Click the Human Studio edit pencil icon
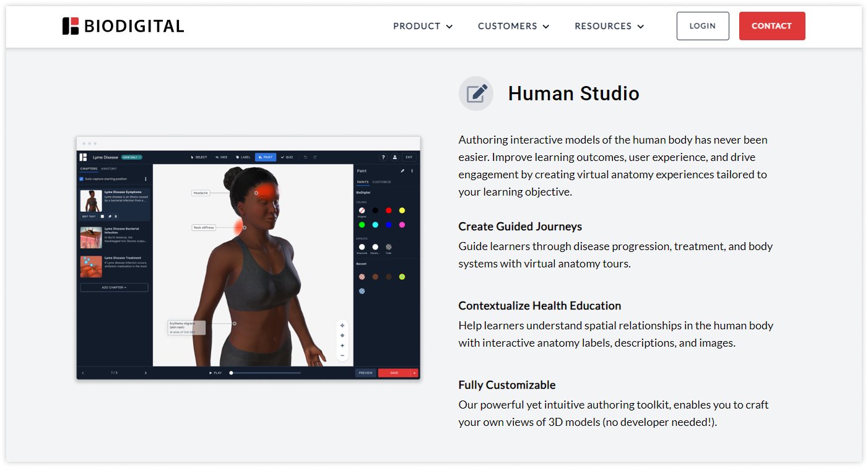The width and height of the screenshot is (868, 468). click(476, 93)
